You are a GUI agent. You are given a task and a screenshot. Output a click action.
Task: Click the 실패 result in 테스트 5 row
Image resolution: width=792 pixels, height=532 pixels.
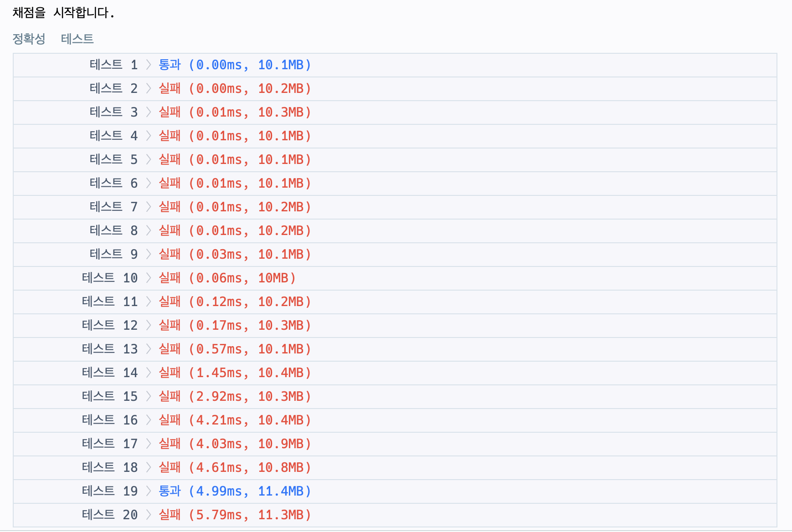235,159
